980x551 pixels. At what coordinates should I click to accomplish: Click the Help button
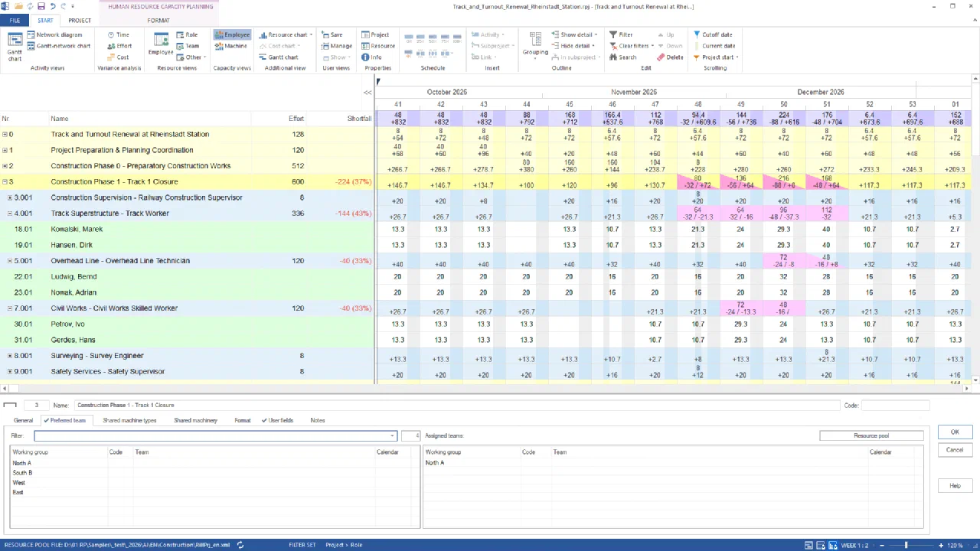click(955, 486)
